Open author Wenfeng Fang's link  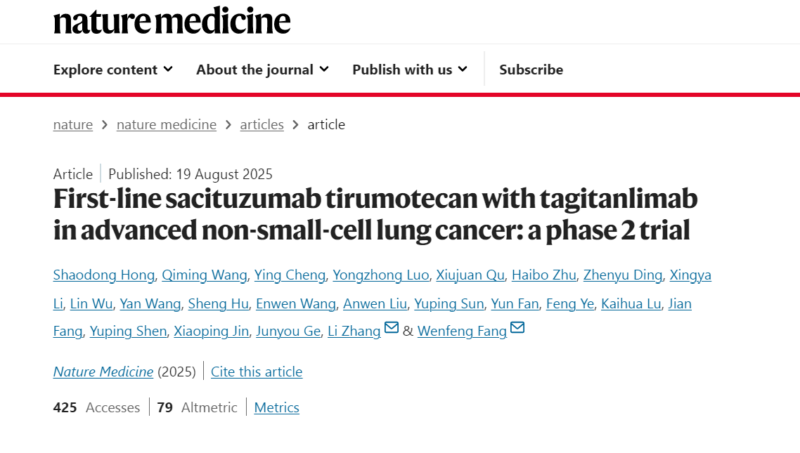(462, 331)
